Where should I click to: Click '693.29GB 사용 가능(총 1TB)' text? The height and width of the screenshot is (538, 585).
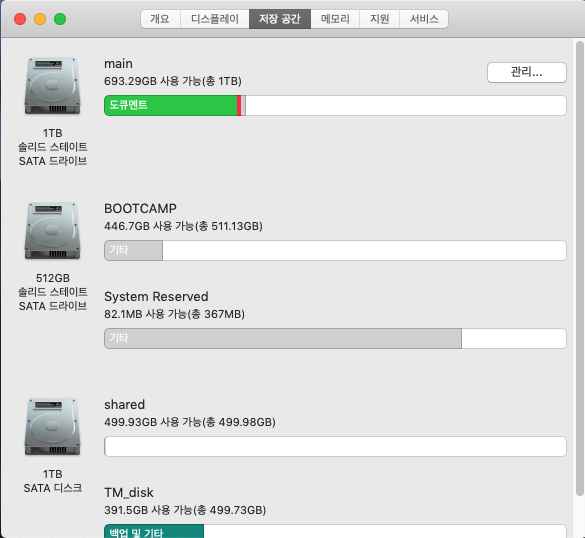[x=173, y=81]
